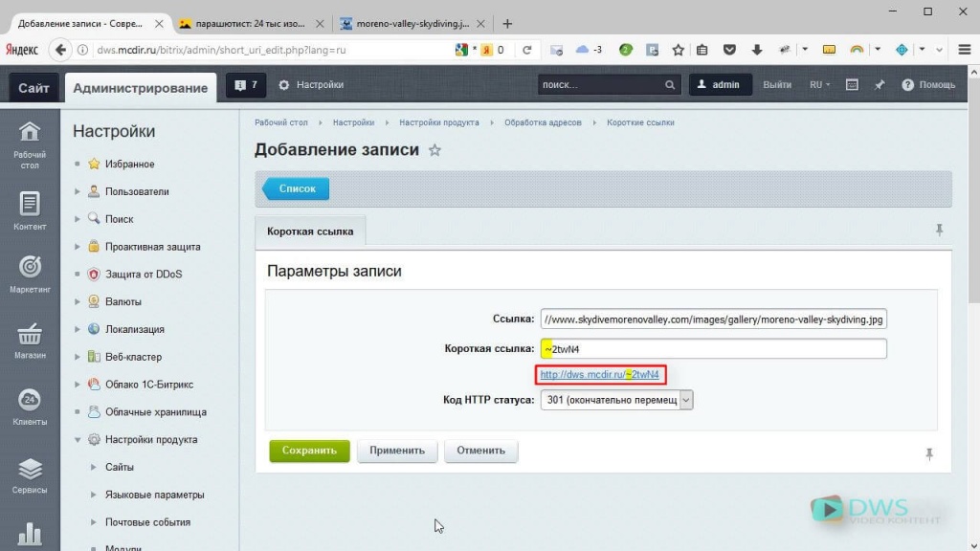
Task: Add page to favorites with star icon
Action: click(x=434, y=150)
